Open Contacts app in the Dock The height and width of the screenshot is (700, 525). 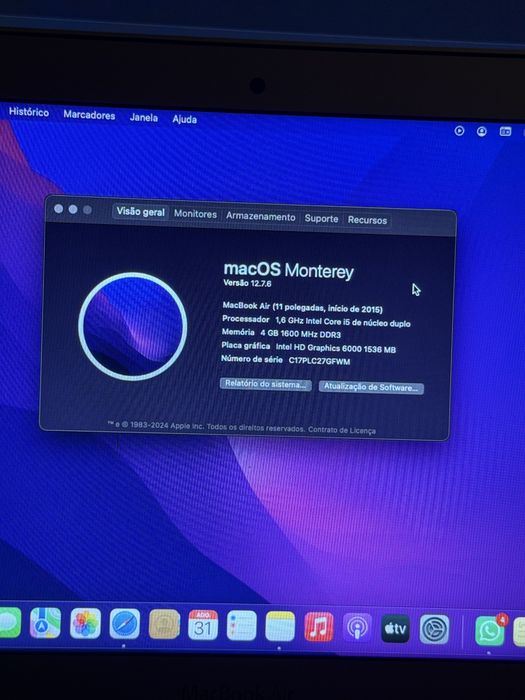pos(164,624)
